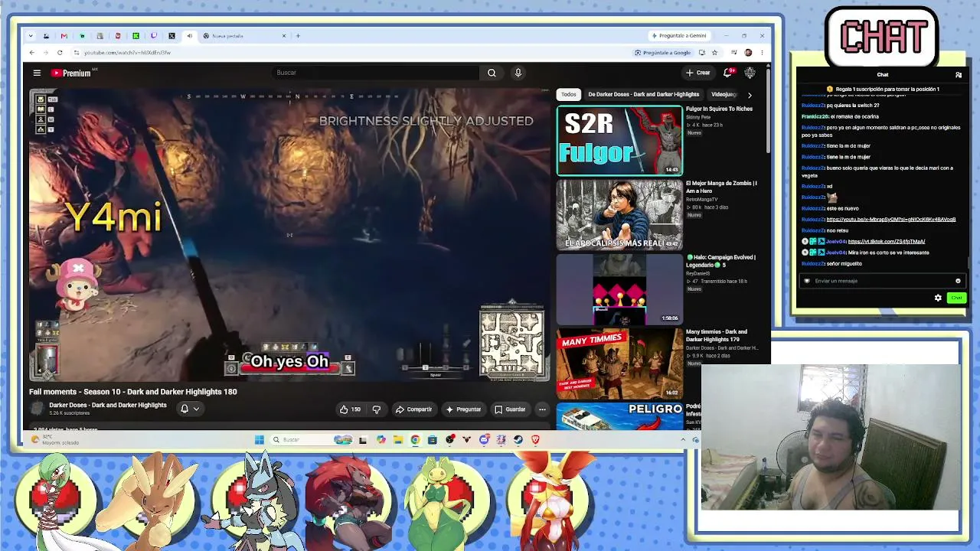Viewport: 980px width, 551px height.
Task: Open the Windows Start menu
Action: coord(259,439)
